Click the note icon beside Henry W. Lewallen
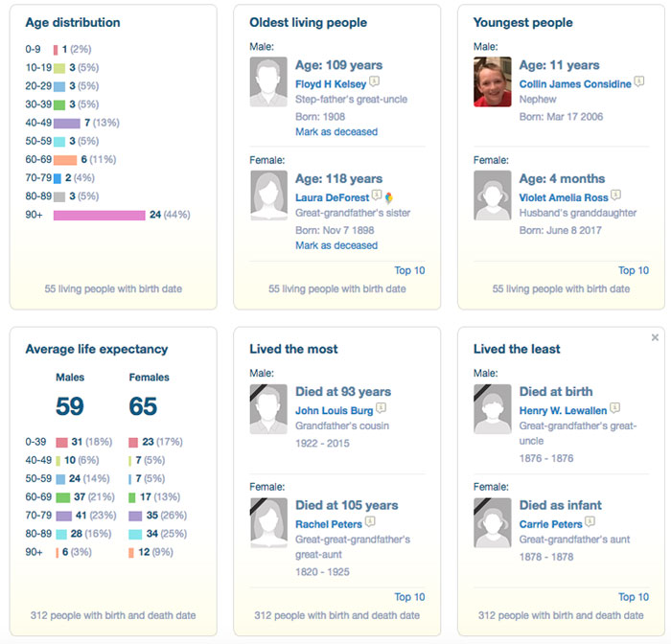671x644 pixels. click(615, 407)
